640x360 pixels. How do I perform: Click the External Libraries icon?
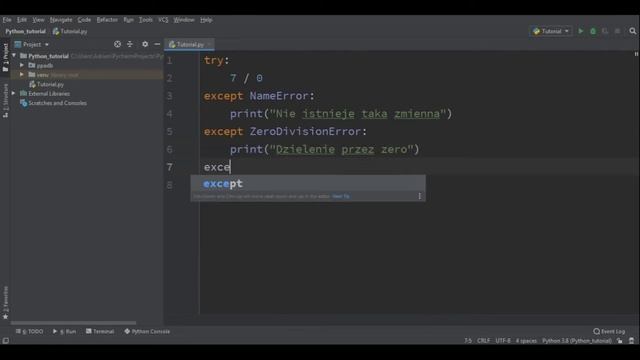(x=24, y=93)
